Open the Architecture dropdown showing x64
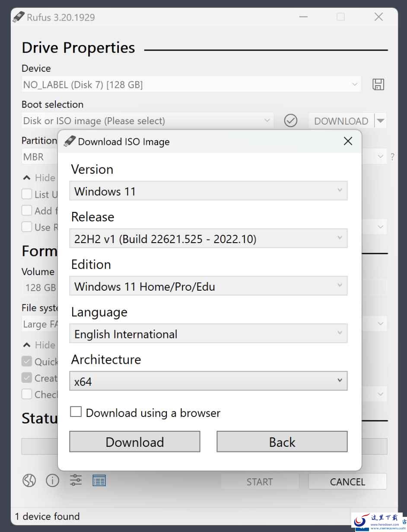Image resolution: width=407 pixels, height=532 pixels. pos(208,381)
